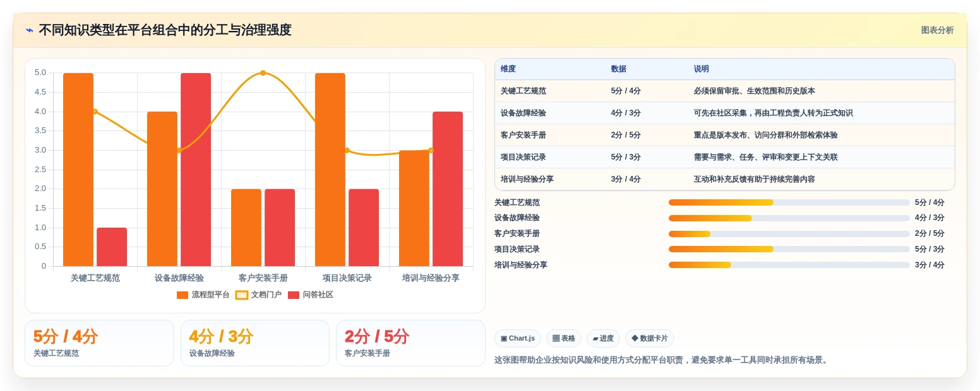980x391 pixels.
Task: Click the 关键工艺规范 table row cell
Action: tap(549, 91)
